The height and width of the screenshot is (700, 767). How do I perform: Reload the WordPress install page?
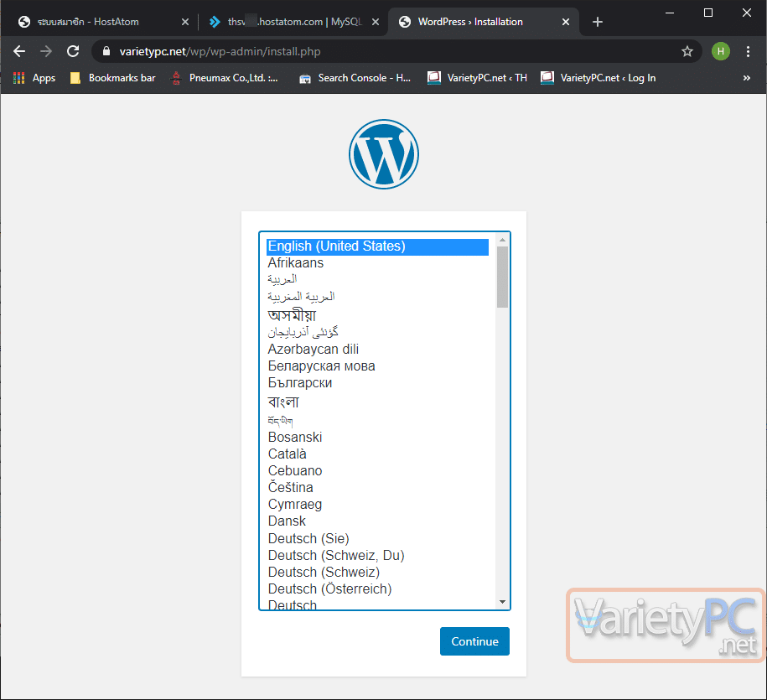(x=73, y=51)
